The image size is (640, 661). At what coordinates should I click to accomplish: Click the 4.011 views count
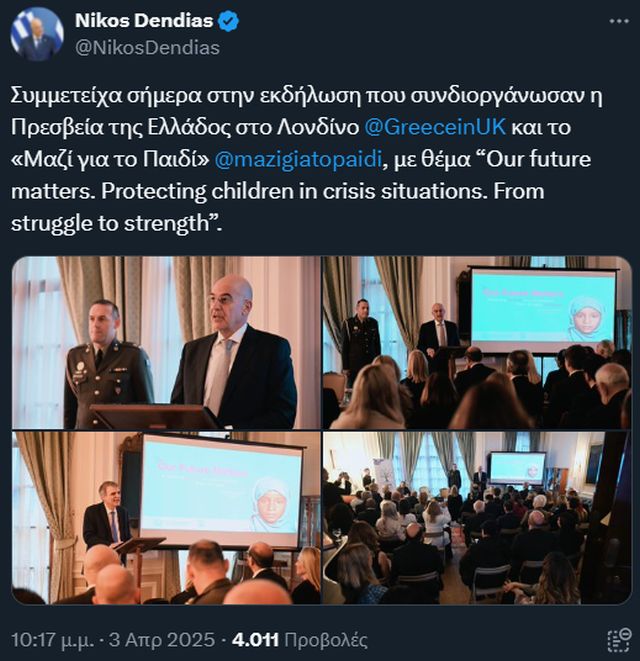[255, 640]
